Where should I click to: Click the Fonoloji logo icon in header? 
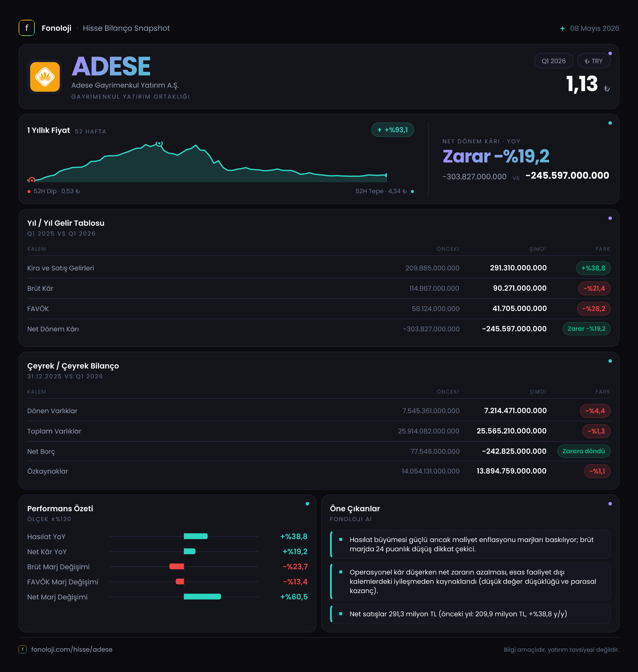pos(26,28)
